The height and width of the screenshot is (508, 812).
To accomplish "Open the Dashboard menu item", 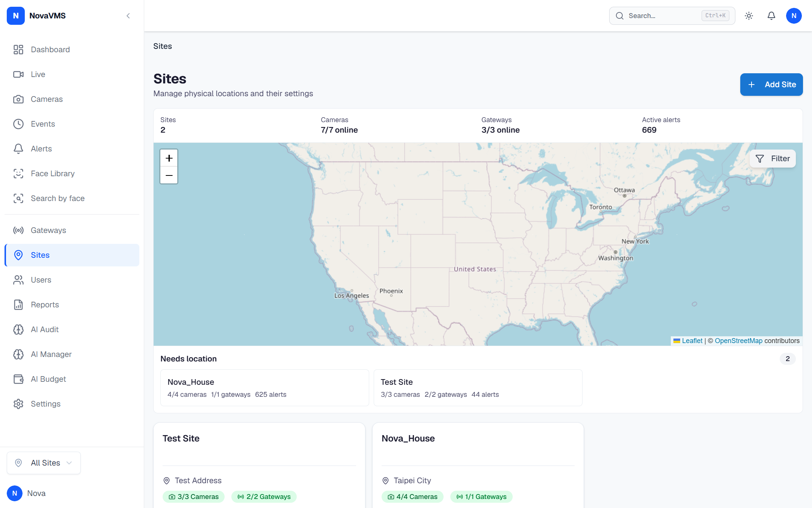I will click(x=72, y=50).
